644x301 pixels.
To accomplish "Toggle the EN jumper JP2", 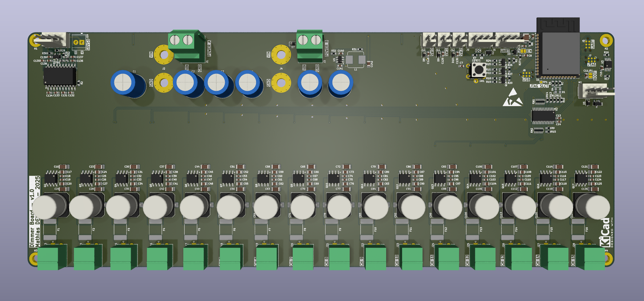I will pos(523,51).
